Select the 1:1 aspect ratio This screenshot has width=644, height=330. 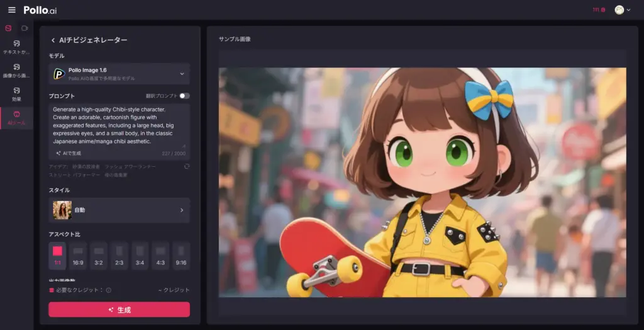click(x=57, y=256)
